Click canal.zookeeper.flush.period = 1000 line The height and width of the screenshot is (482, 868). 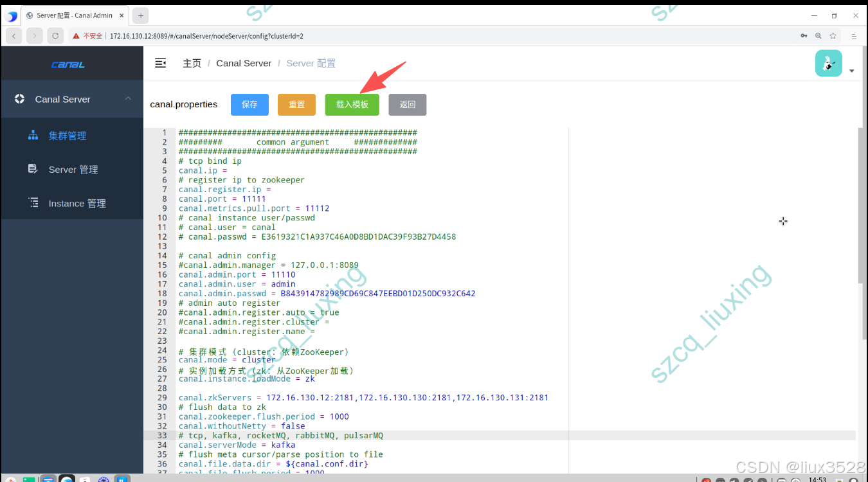pyautogui.click(x=264, y=416)
